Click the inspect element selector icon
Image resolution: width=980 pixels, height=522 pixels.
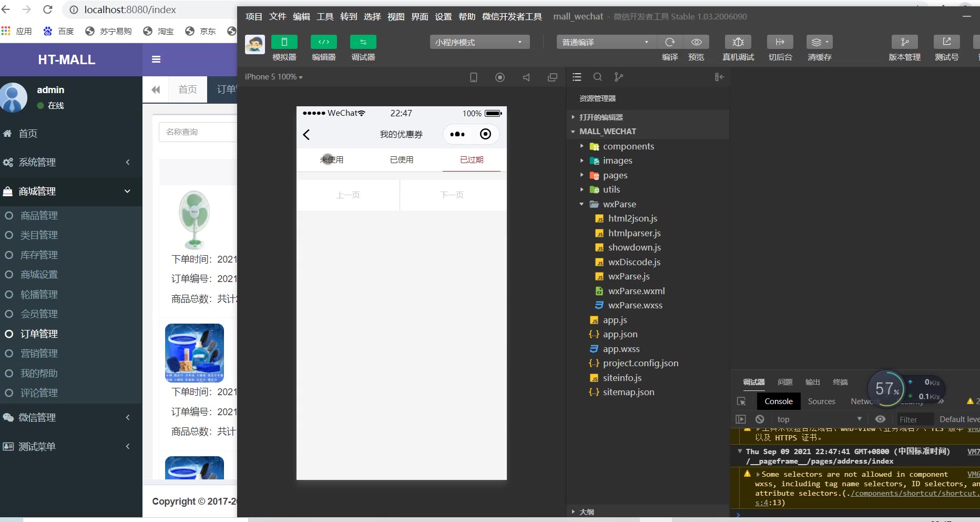pyautogui.click(x=741, y=401)
